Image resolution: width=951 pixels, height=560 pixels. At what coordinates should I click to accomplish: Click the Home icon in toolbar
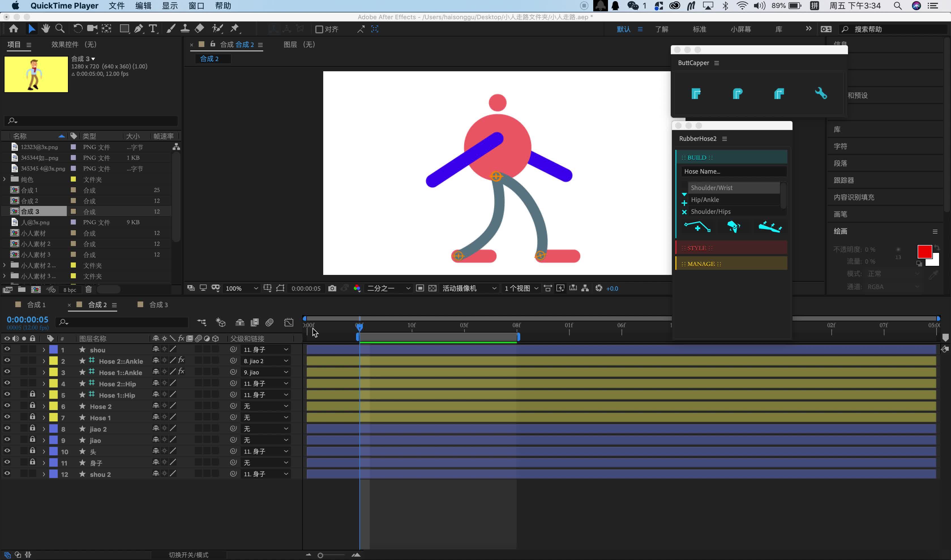tap(14, 29)
